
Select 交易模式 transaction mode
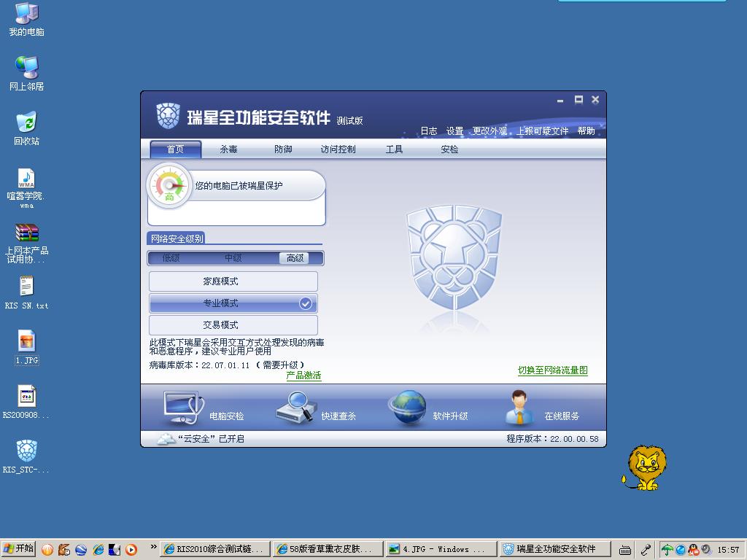click(233, 325)
